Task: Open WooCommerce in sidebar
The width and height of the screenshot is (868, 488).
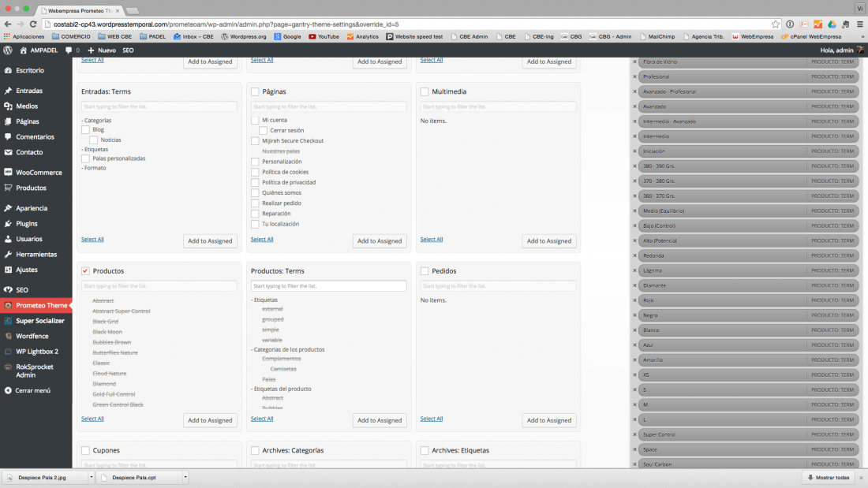Action: tap(39, 173)
